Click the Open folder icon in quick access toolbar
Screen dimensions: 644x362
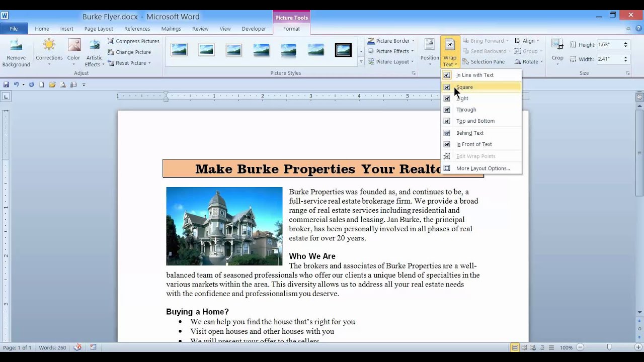click(52, 84)
